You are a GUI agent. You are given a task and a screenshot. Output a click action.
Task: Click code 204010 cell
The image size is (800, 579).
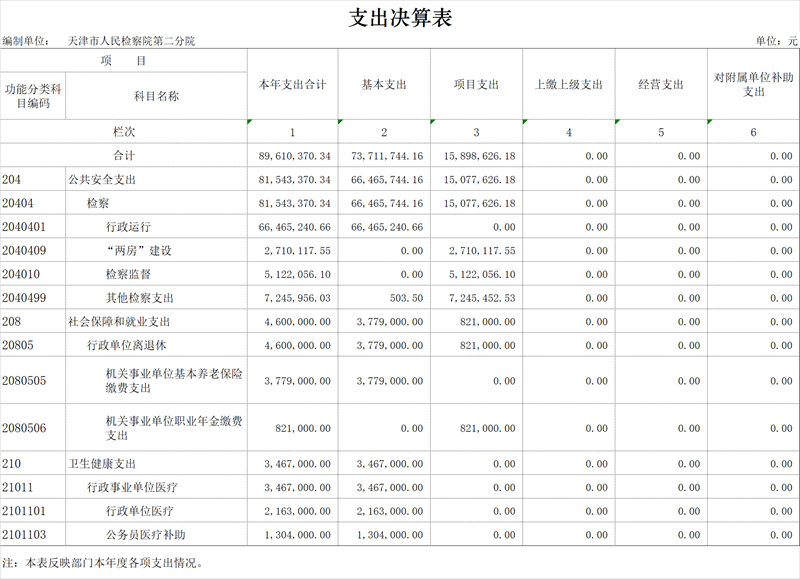point(33,274)
